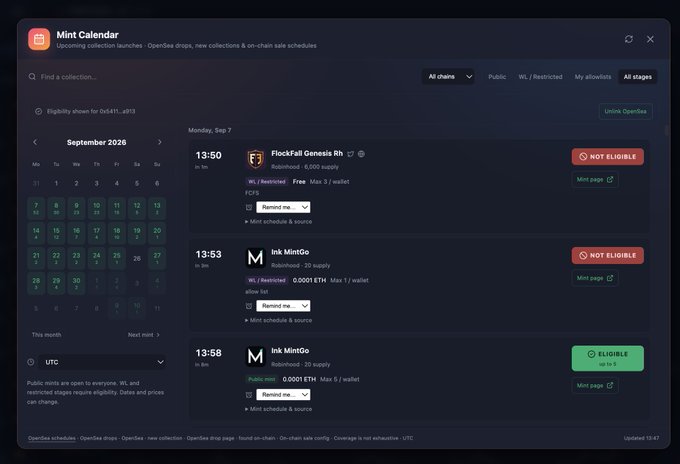Expand Mint schedule & source for 13:53 mint
Screen dimensions: 680x464
click(x=278, y=320)
